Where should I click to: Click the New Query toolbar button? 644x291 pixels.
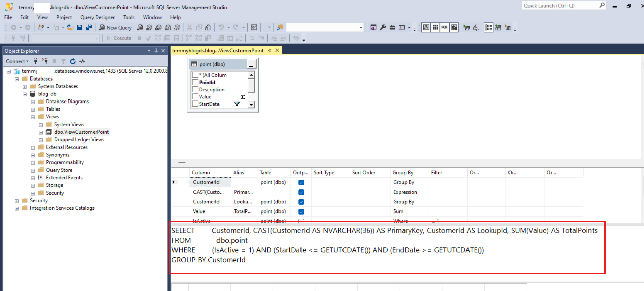115,28
